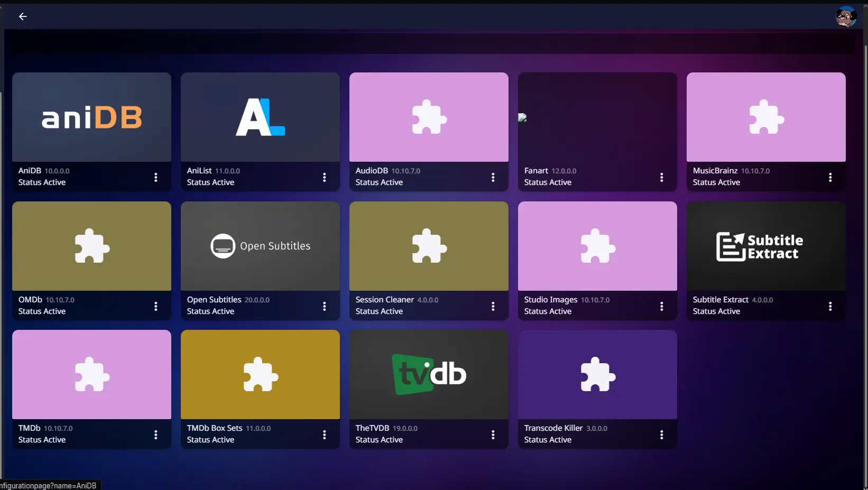Open the Open Subtitles plugin card
This screenshot has width=868, height=490.
click(x=260, y=246)
